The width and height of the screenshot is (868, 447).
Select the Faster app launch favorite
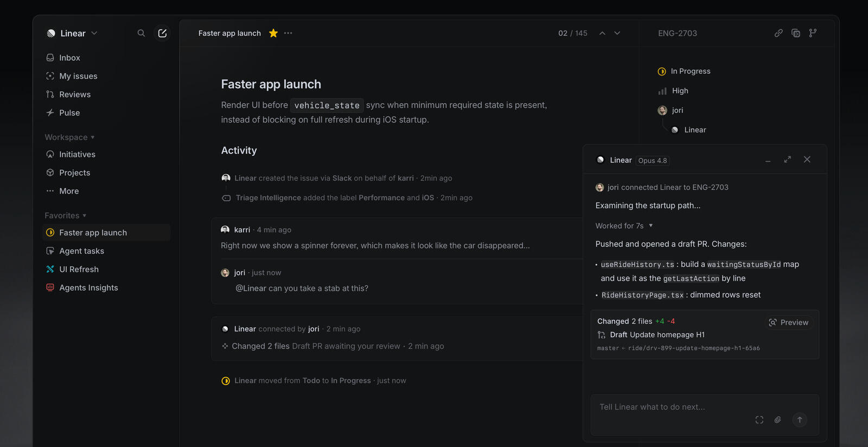[106, 232]
